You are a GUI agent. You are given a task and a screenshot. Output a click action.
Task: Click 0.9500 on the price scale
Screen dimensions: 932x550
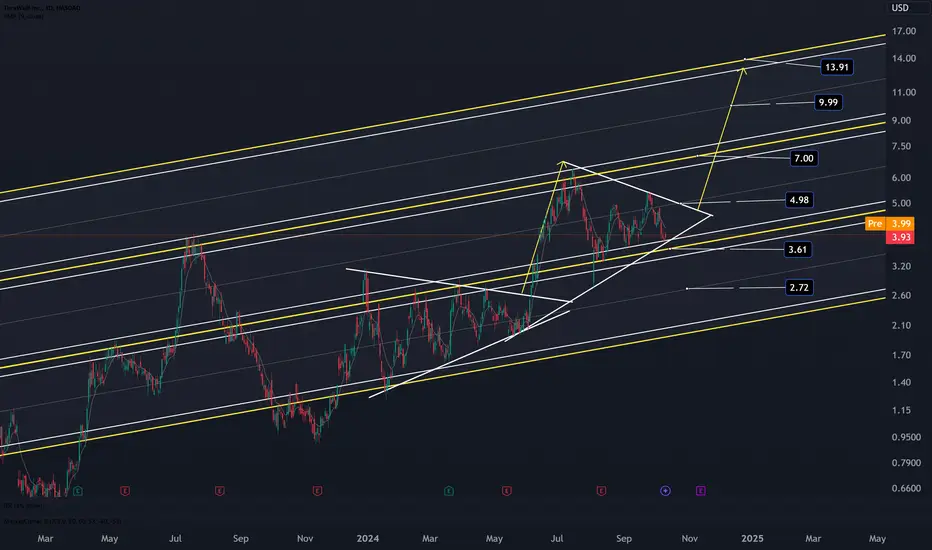(906, 436)
